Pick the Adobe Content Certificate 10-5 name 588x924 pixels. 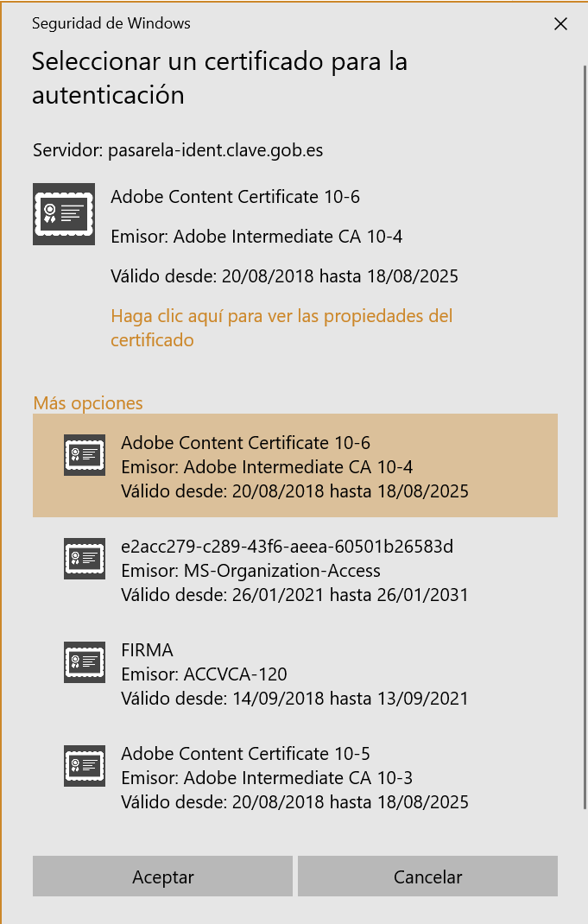click(x=245, y=754)
